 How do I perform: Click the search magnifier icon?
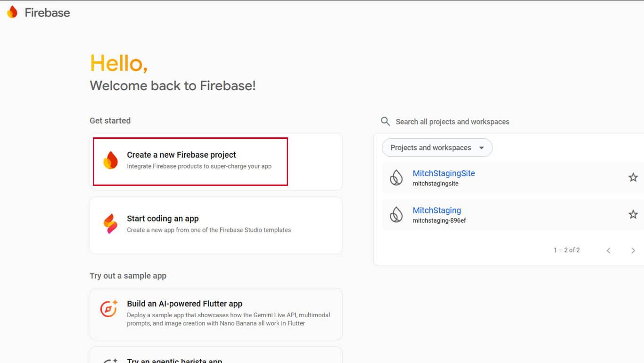click(x=385, y=121)
